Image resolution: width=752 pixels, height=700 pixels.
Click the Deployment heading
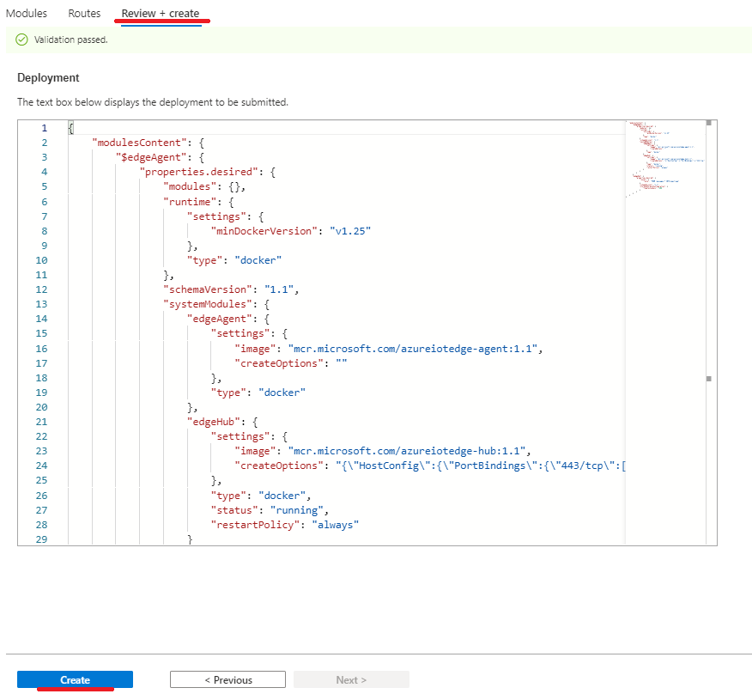(48, 77)
